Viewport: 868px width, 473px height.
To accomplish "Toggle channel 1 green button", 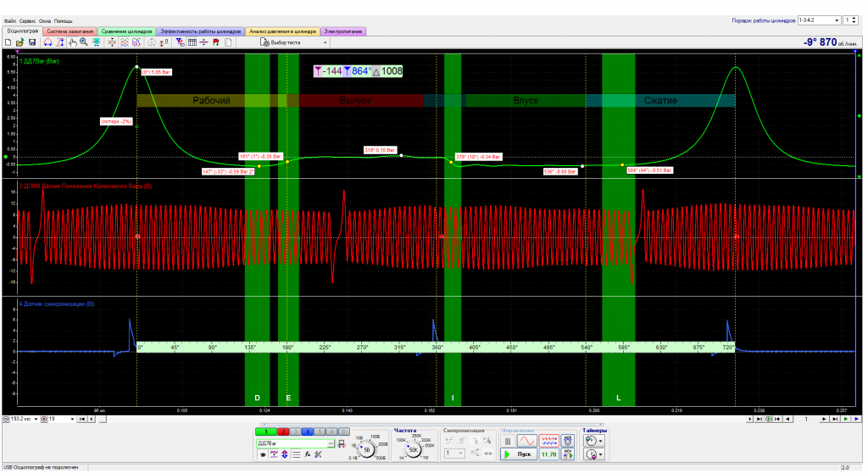I will (266, 431).
